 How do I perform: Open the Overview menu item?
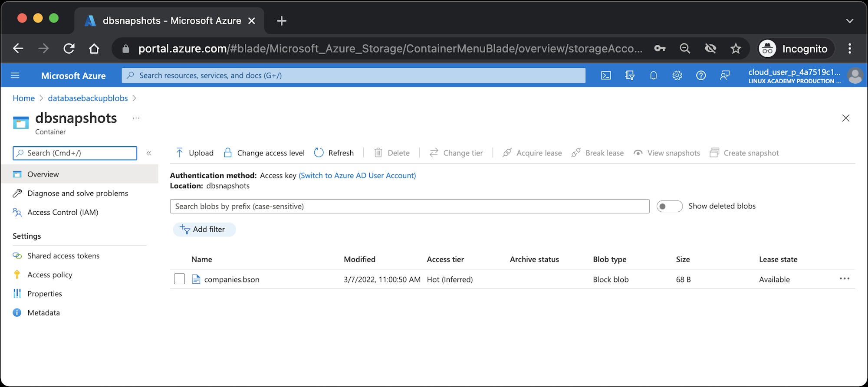pyautogui.click(x=79, y=174)
